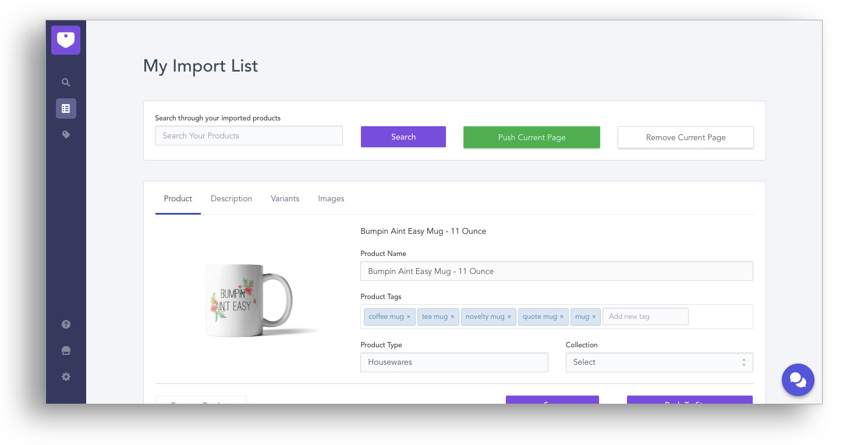Switch to the Variants tab
The width and height of the screenshot is (868, 445).
[285, 199]
